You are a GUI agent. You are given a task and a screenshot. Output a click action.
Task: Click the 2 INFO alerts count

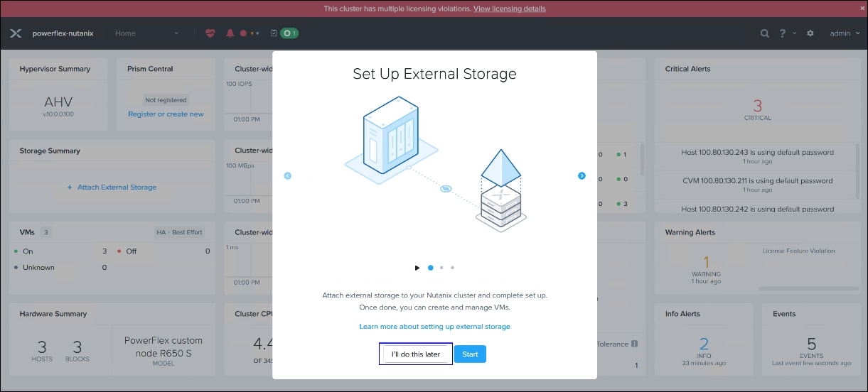point(704,348)
